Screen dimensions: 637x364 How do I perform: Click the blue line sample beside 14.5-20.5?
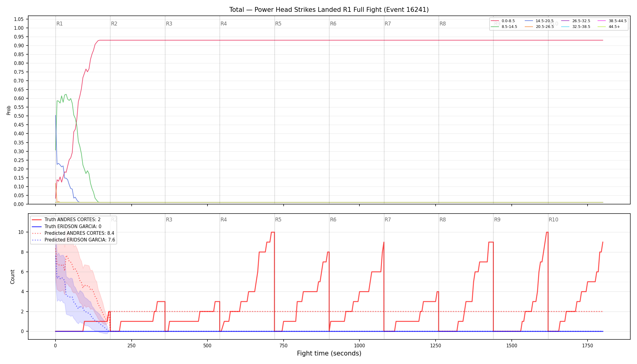point(529,21)
